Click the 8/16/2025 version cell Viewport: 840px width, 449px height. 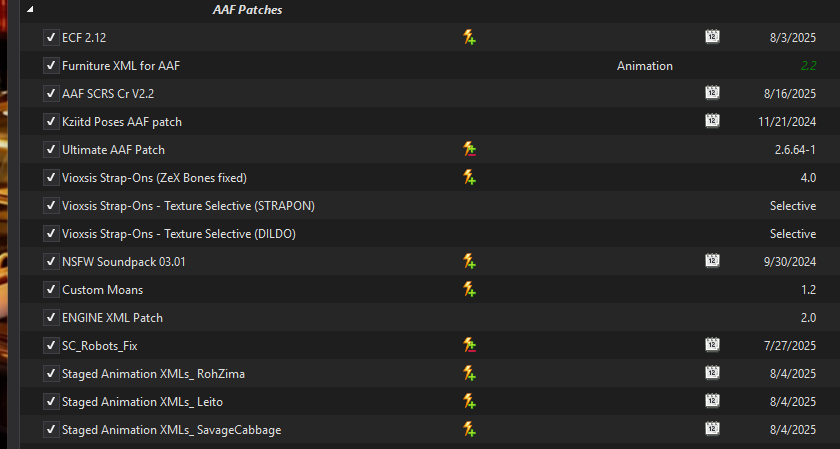click(x=790, y=93)
